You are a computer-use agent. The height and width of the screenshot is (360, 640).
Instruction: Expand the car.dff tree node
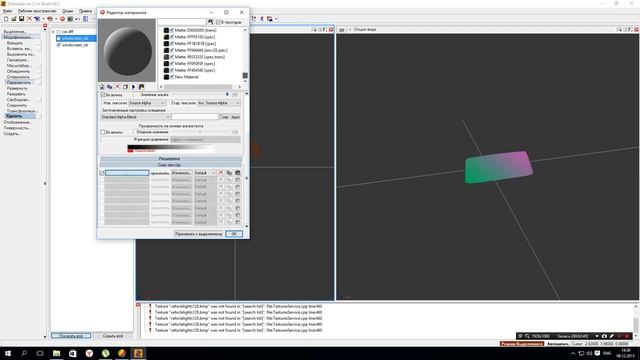53,31
